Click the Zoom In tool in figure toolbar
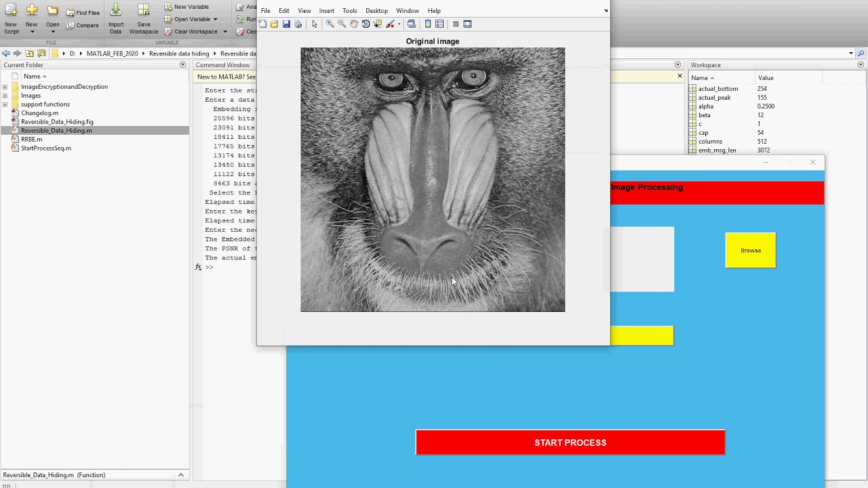This screenshot has width=868, height=488. tap(330, 24)
